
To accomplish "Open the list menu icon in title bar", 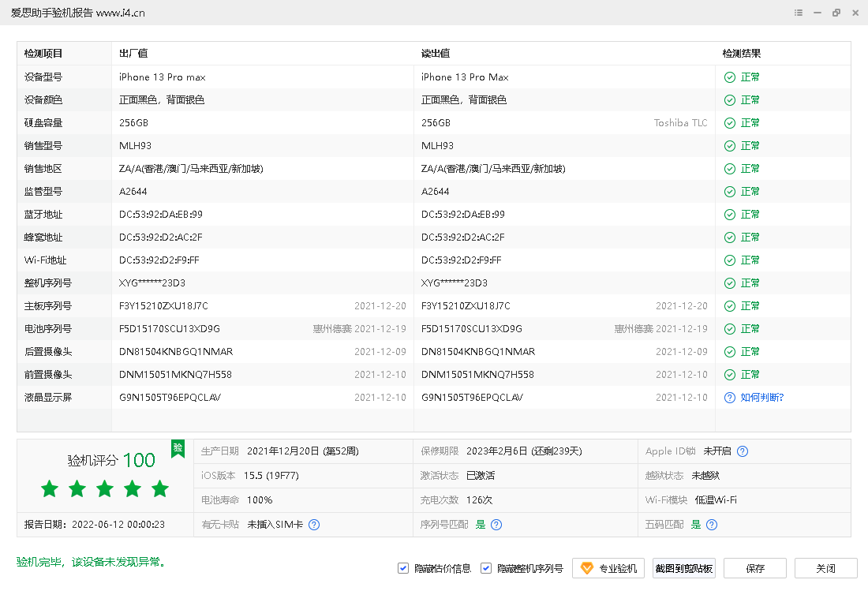I will coord(799,13).
